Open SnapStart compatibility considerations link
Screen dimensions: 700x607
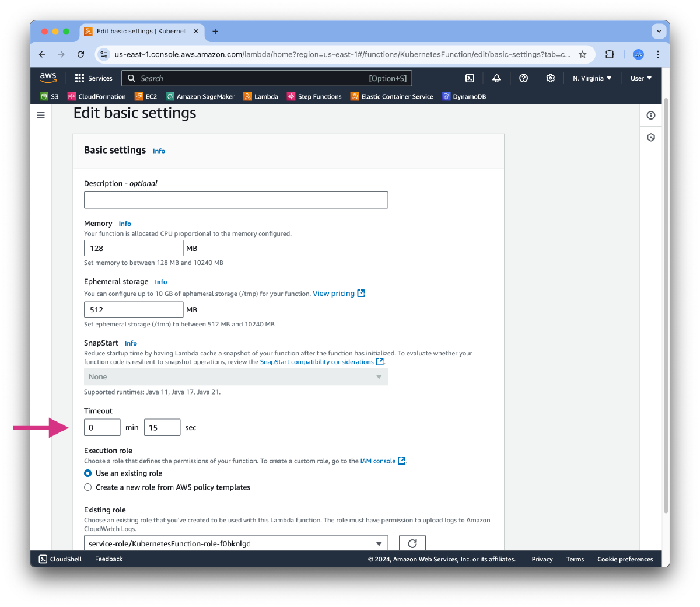click(322, 362)
